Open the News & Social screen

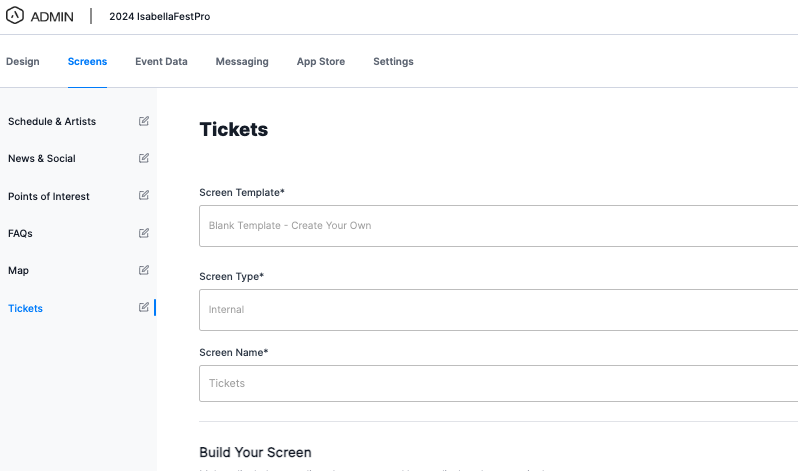[x=42, y=159]
